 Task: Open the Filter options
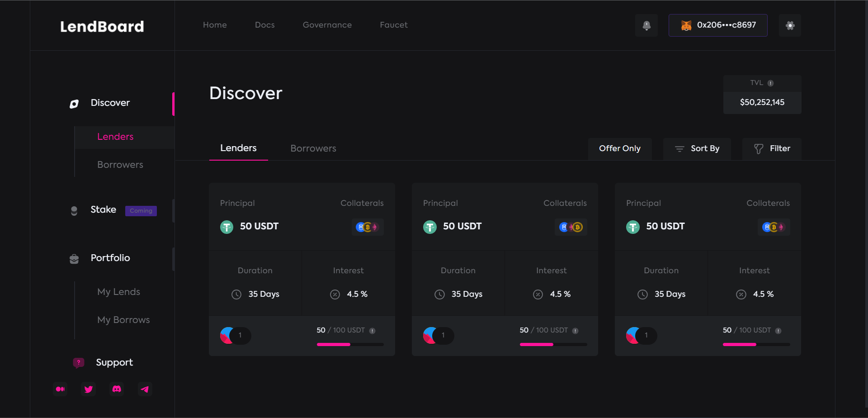pyautogui.click(x=772, y=149)
